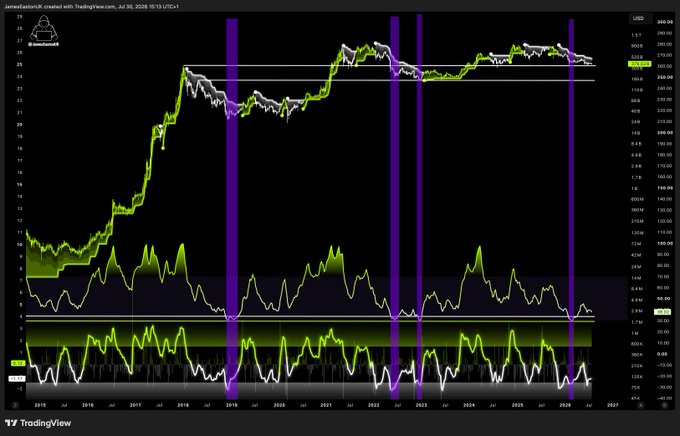This screenshot has width=680, height=436.
Task: Open the USD currency selector
Action: [x=640, y=19]
